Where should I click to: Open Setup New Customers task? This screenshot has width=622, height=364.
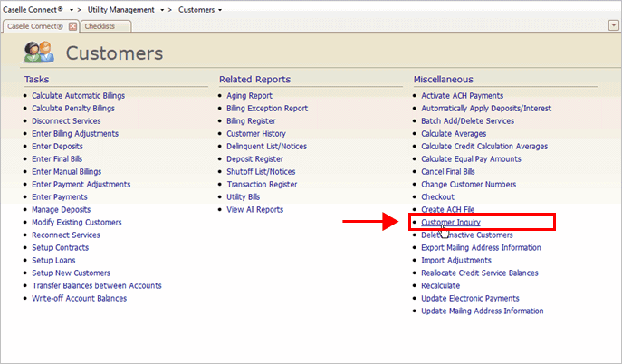pyautogui.click(x=71, y=273)
